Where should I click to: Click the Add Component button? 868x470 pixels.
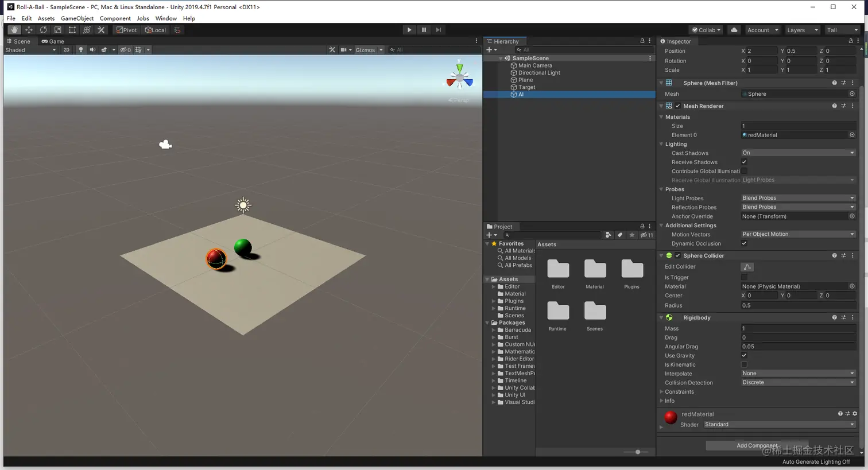tap(757, 445)
